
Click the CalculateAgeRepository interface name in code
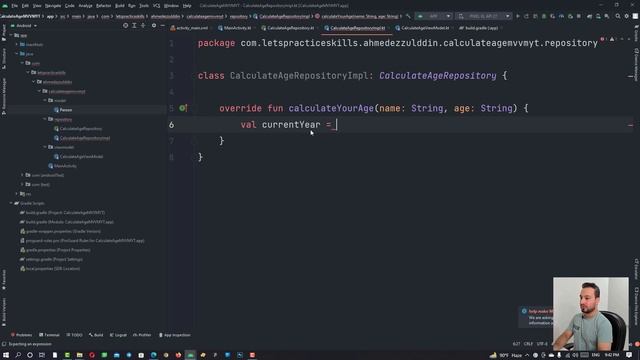pyautogui.click(x=438, y=76)
